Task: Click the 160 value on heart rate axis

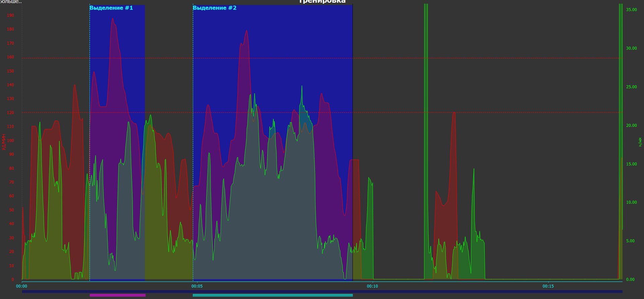Action: (x=11, y=57)
